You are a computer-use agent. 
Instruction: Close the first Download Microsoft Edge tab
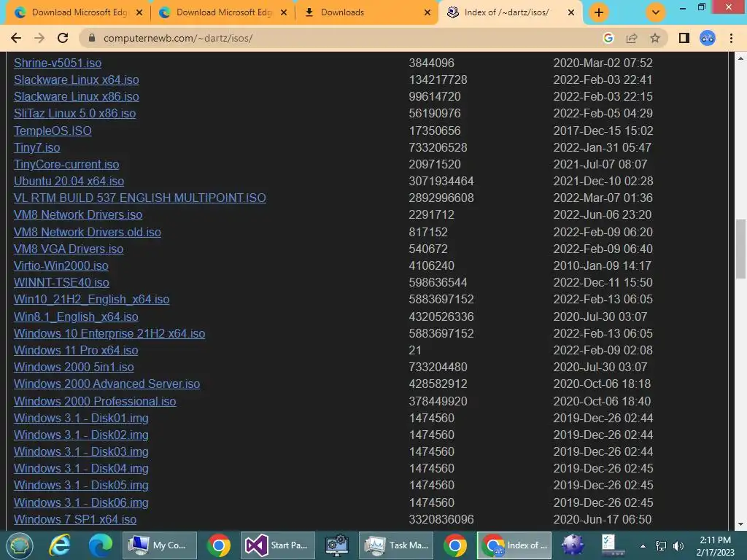(x=139, y=12)
